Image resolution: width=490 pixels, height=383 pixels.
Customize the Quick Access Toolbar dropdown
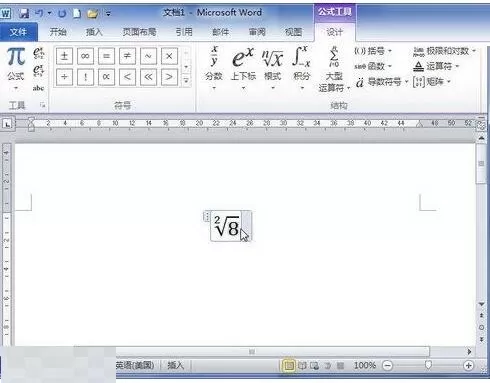[x=108, y=14]
